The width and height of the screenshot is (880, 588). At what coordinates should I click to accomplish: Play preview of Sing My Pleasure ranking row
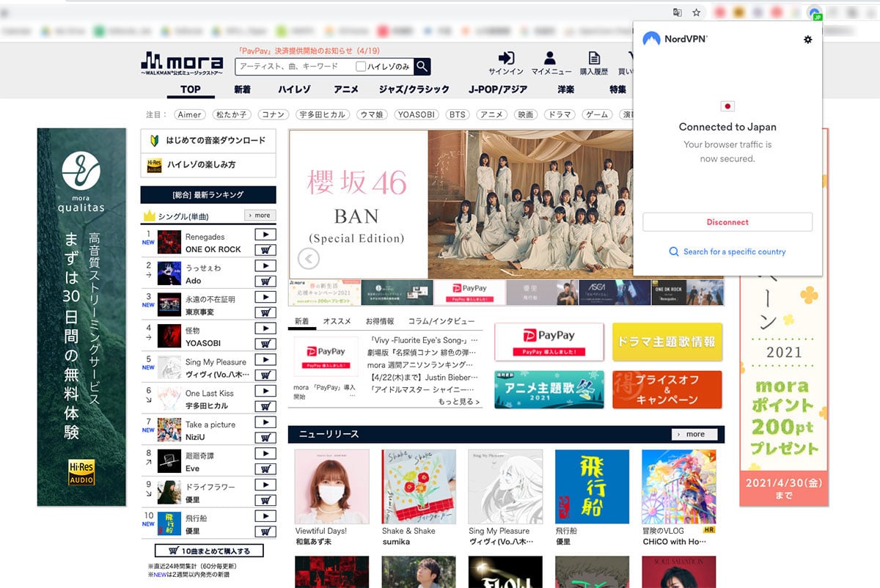pos(265,360)
